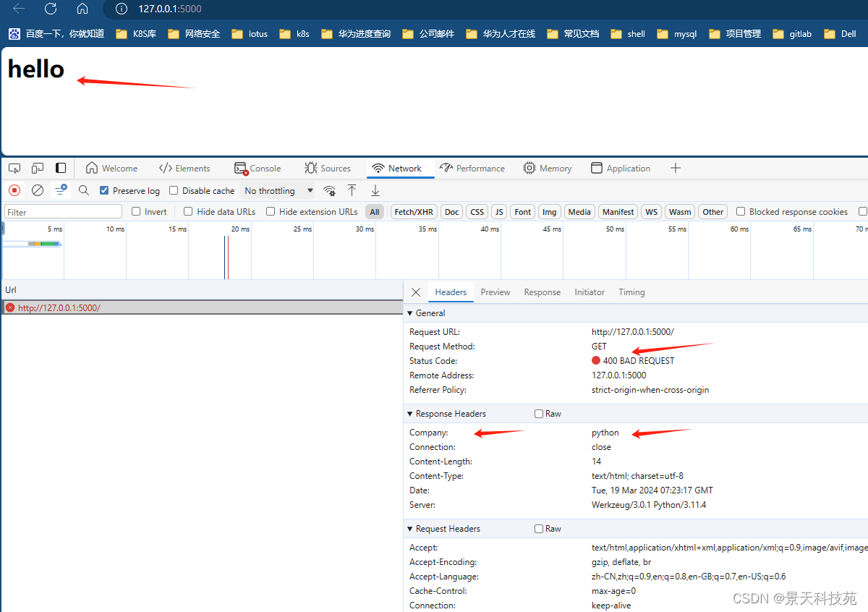Open the 华为进度查询 bookmark folder
Viewport: 868px width, 612px height.
[x=356, y=33]
